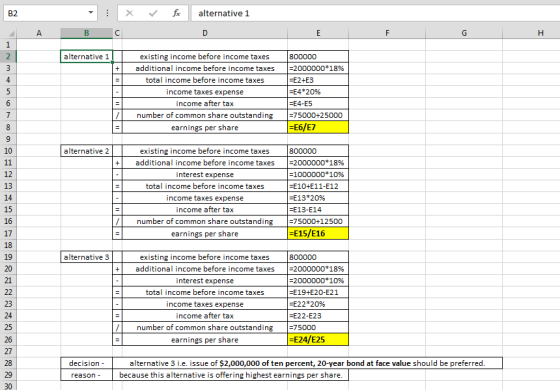This screenshot has height=390, width=560.
Task: Click cell with text alternative 1
Action: pos(86,56)
